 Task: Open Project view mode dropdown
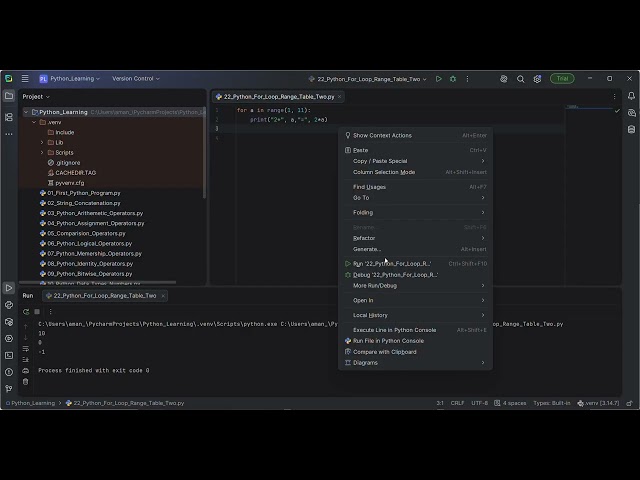pyautogui.click(x=36, y=97)
